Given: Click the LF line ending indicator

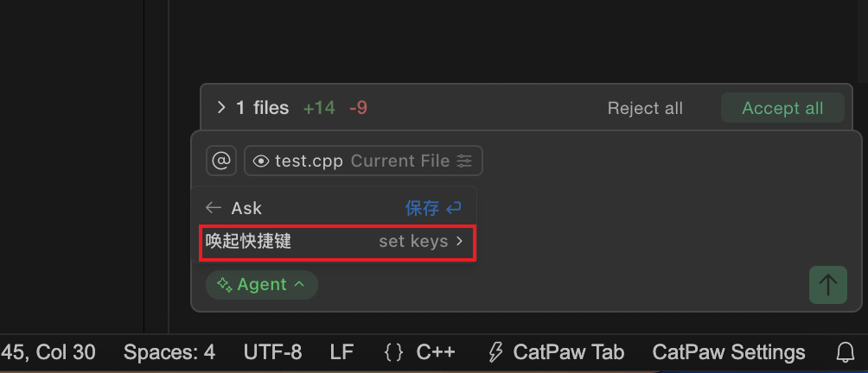Looking at the screenshot, I should click(x=341, y=352).
